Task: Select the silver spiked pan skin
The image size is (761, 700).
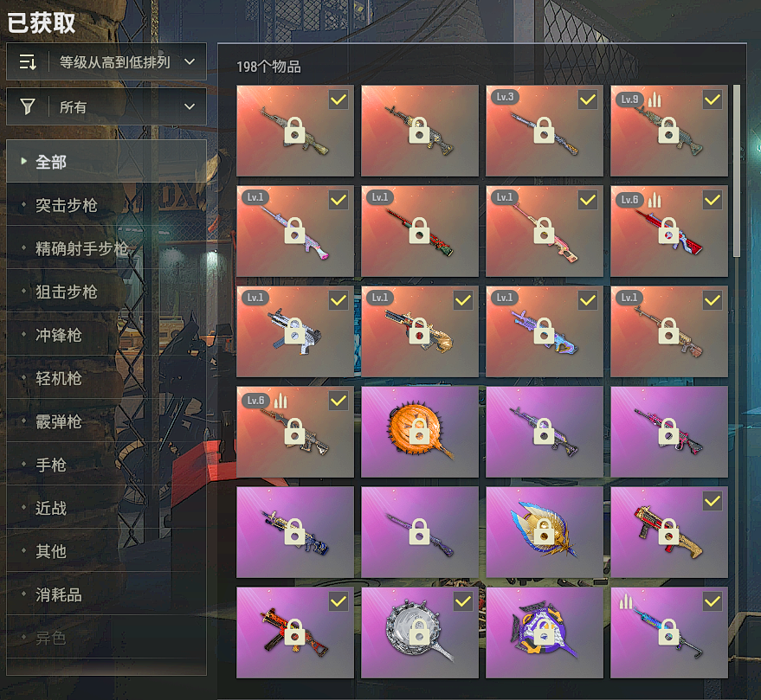Action: point(420,633)
